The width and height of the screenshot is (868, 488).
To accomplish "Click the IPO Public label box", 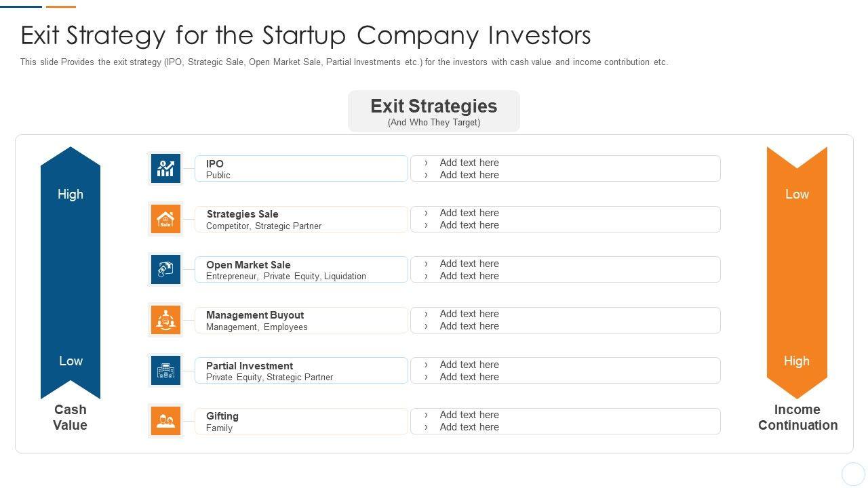I will 301,169.
